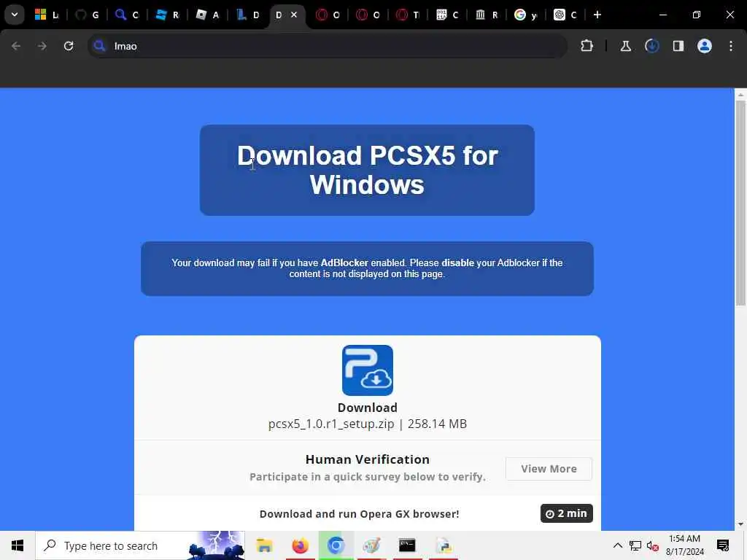The height and width of the screenshot is (560, 747).
Task: Click the PCSX5 cloud download icon
Action: click(x=368, y=370)
